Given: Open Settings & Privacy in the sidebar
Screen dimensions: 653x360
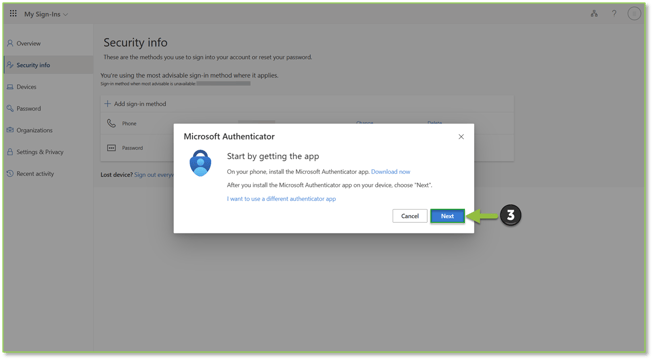Looking at the screenshot, I should (x=40, y=152).
